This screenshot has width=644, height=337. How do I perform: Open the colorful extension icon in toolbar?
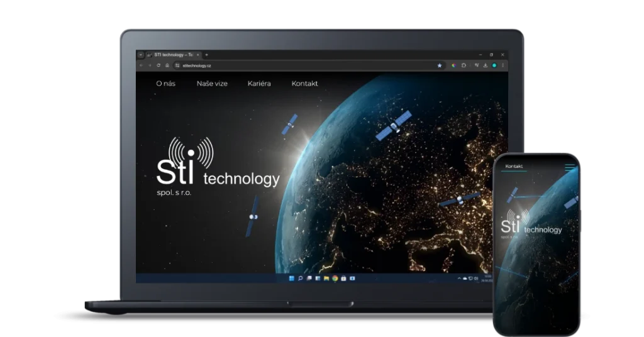[x=454, y=65]
